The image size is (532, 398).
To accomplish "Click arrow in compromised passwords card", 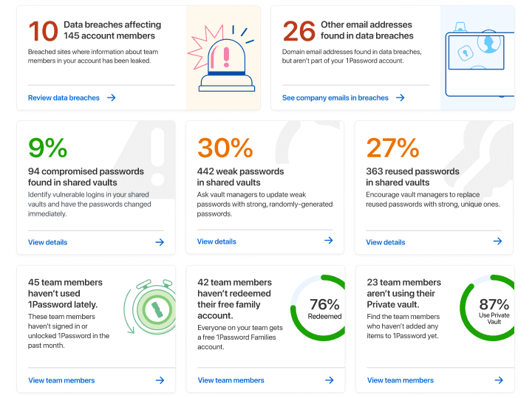I will 160,241.
